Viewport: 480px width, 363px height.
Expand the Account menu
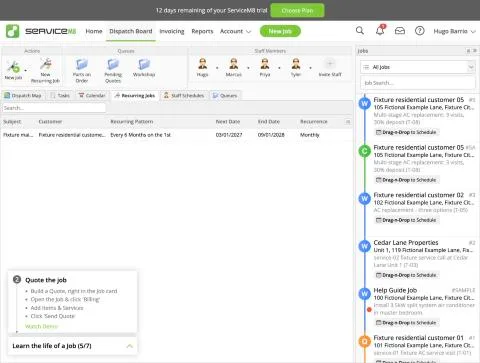[x=235, y=31]
